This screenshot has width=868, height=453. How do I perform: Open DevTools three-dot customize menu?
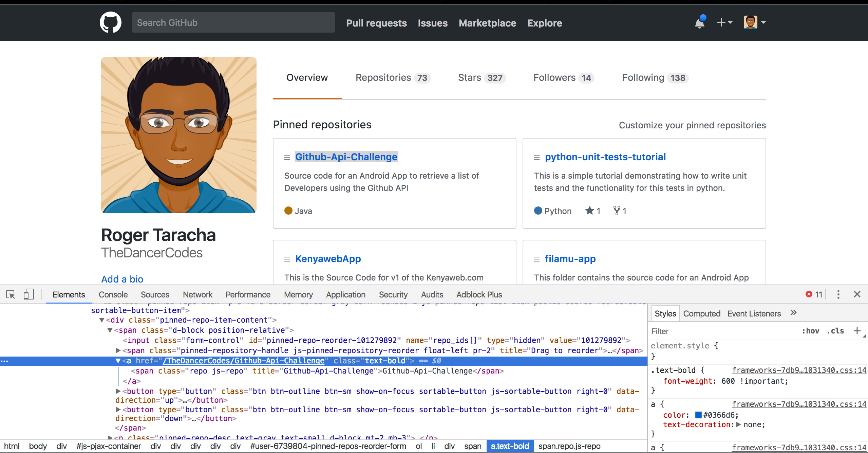tap(838, 294)
